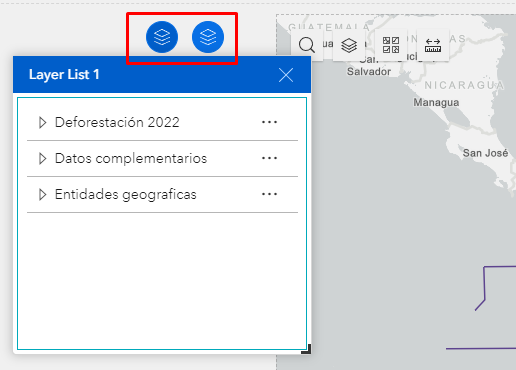Click the San José label on the map

tap(485, 153)
